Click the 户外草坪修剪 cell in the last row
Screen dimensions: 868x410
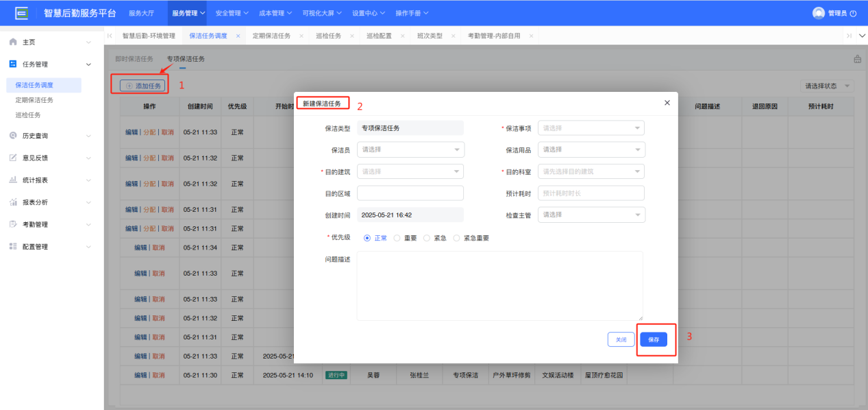click(x=510, y=375)
